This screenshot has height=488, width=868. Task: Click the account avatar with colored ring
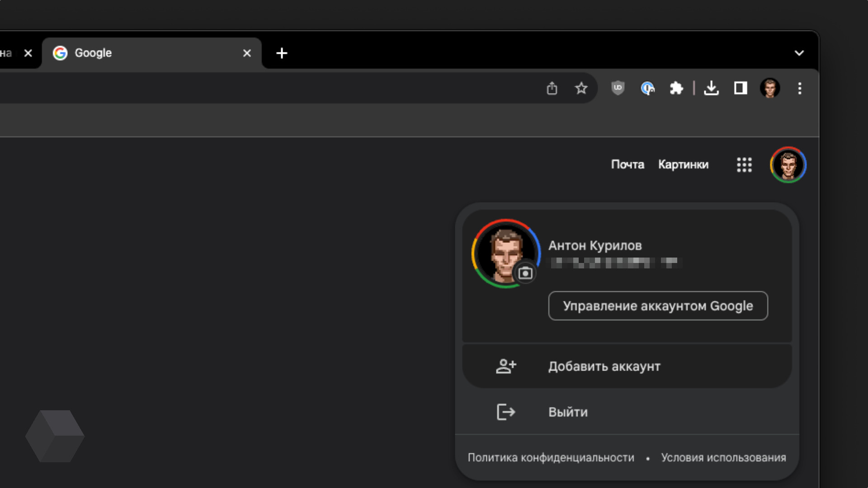(788, 165)
